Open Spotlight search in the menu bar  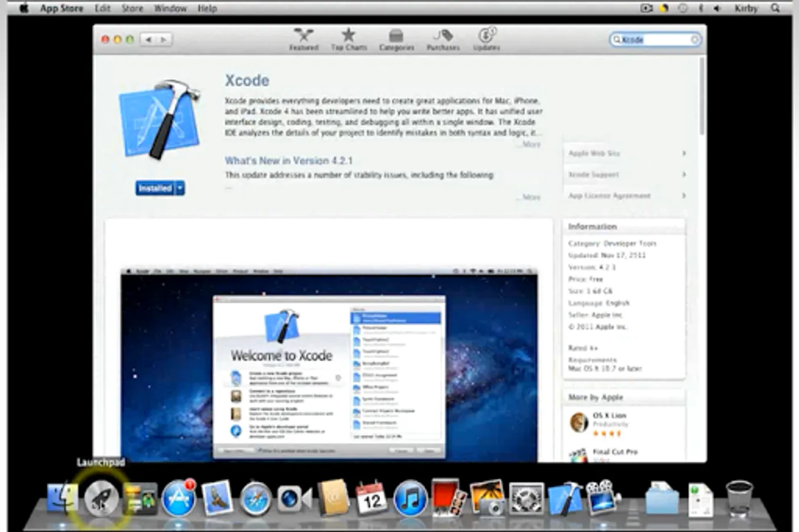point(775,8)
